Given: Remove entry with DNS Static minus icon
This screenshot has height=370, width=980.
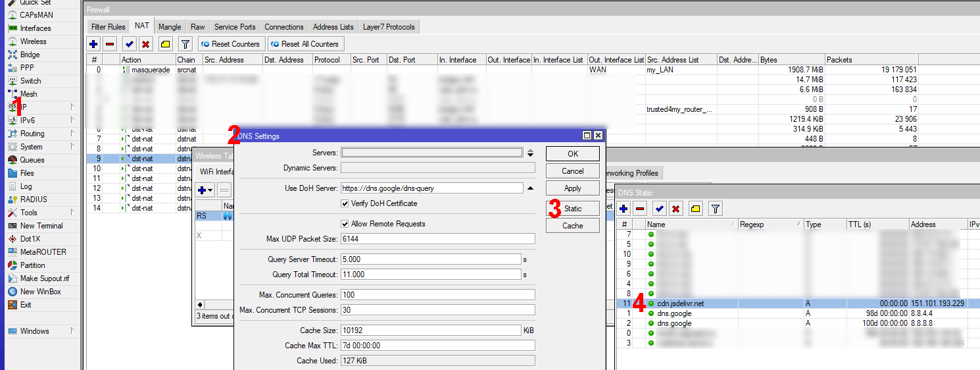Looking at the screenshot, I should 641,209.
